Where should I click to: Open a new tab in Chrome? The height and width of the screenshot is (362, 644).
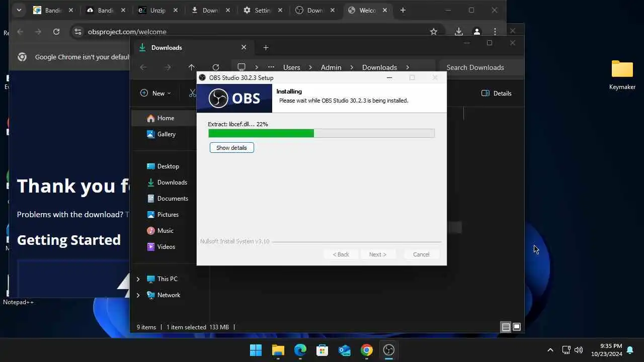[x=403, y=10]
